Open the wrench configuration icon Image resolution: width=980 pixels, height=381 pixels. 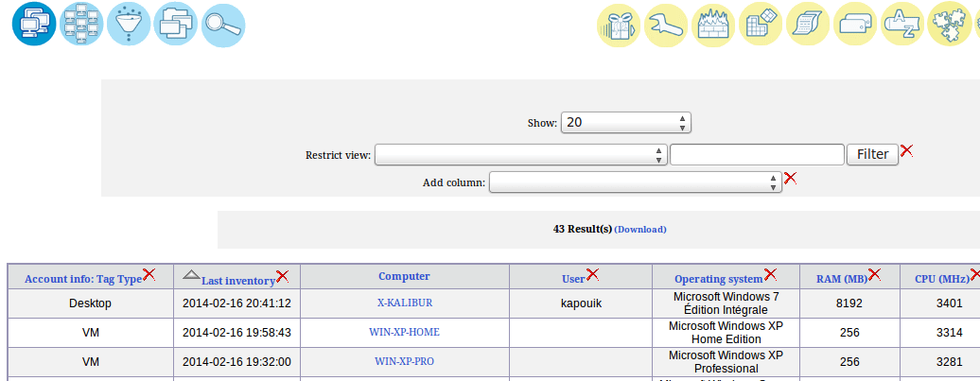[666, 24]
